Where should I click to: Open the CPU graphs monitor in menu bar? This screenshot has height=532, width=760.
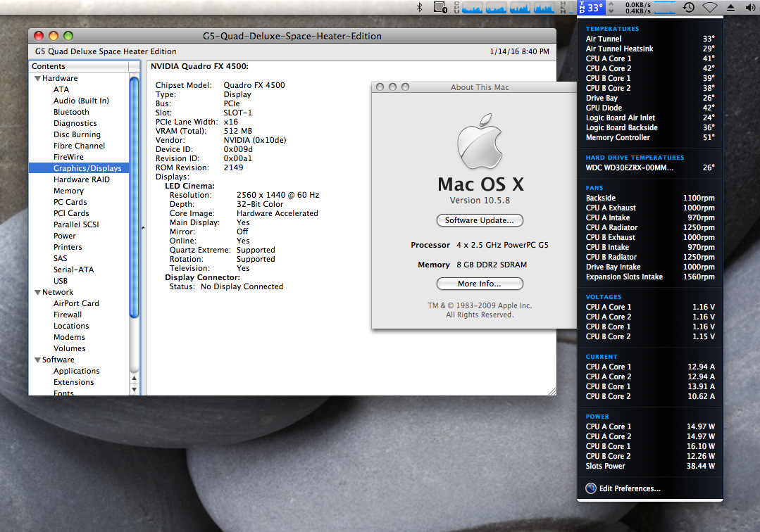504,7
